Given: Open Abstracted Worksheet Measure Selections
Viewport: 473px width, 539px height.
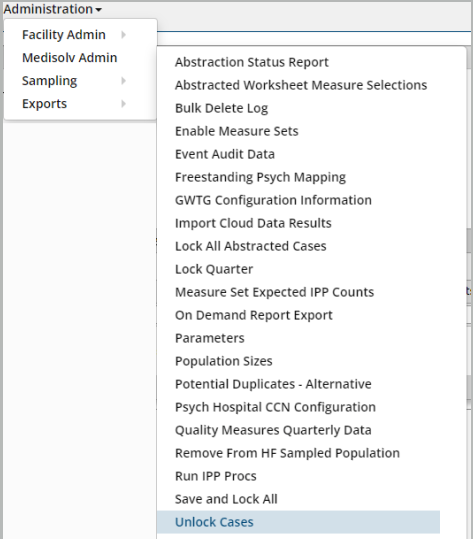Looking at the screenshot, I should (301, 85).
